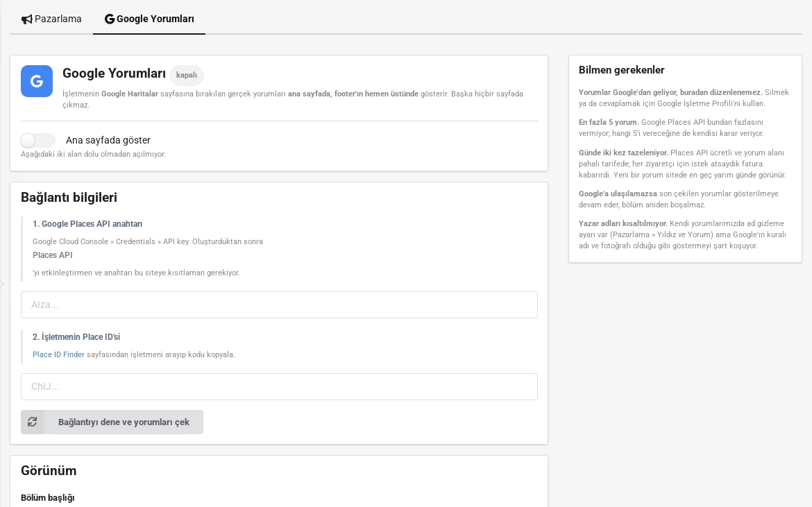Select the Google Yorumları tab
812x507 pixels.
tap(149, 19)
